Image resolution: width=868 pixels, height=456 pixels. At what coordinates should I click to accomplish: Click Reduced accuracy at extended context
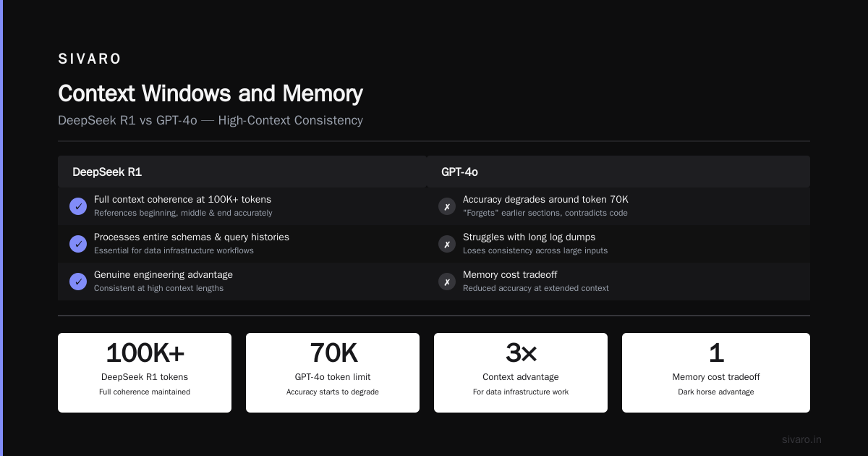pyautogui.click(x=536, y=288)
